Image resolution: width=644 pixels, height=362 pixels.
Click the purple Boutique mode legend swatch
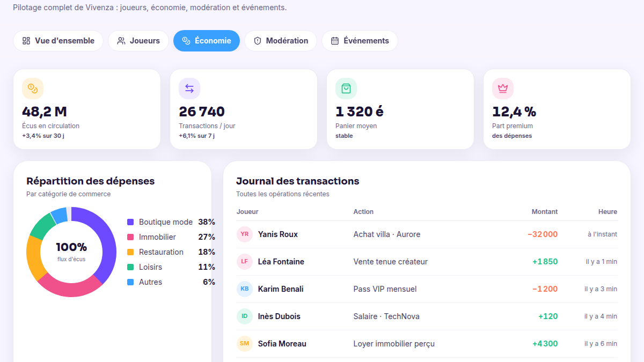(x=130, y=222)
